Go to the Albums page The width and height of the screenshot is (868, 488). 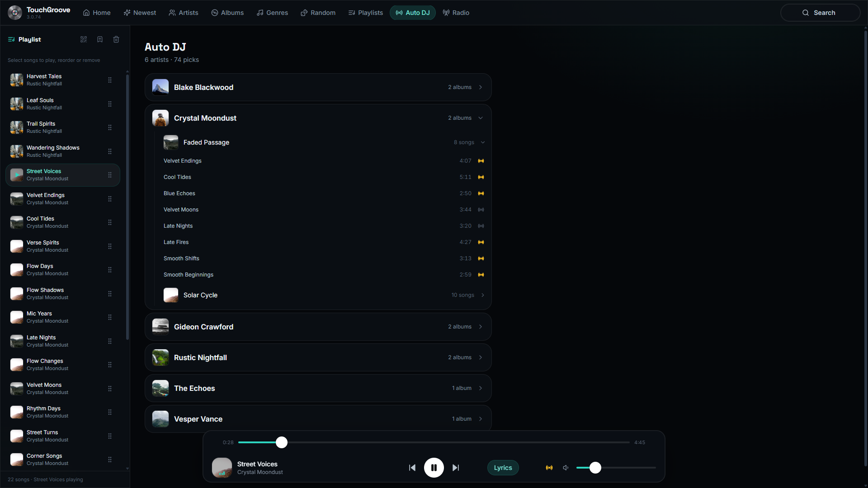227,13
